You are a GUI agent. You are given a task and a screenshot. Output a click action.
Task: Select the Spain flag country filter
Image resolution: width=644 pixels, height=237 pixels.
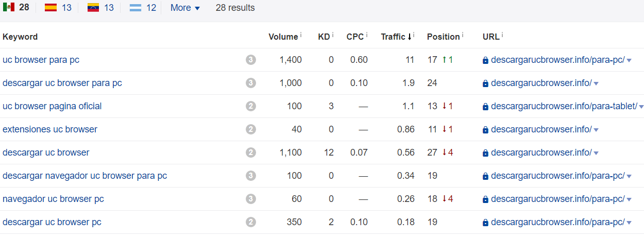click(58, 8)
